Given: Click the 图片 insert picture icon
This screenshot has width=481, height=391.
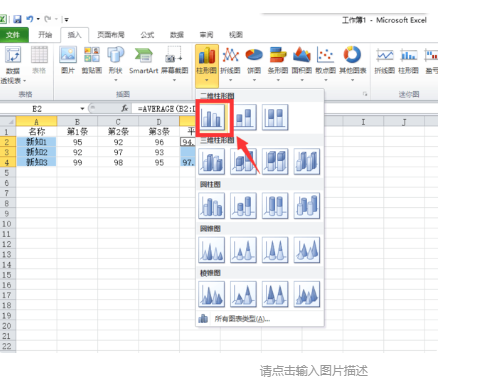Looking at the screenshot, I should pyautogui.click(x=68, y=60).
